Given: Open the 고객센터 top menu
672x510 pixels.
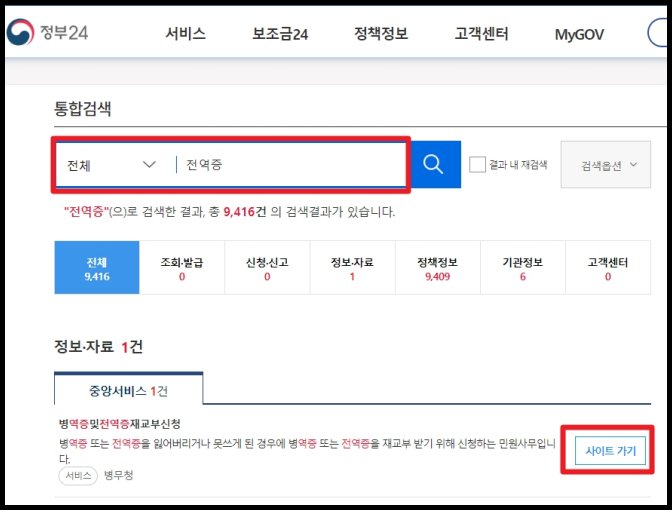Looking at the screenshot, I should point(481,34).
